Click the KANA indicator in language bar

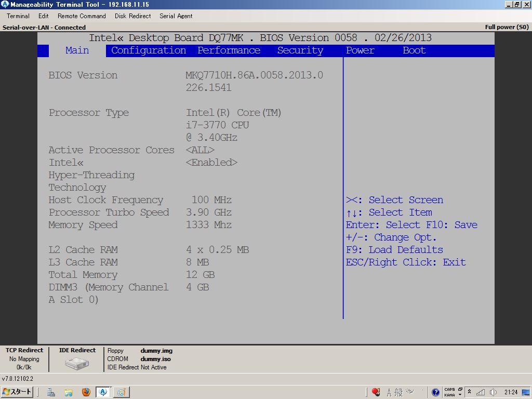449,395
